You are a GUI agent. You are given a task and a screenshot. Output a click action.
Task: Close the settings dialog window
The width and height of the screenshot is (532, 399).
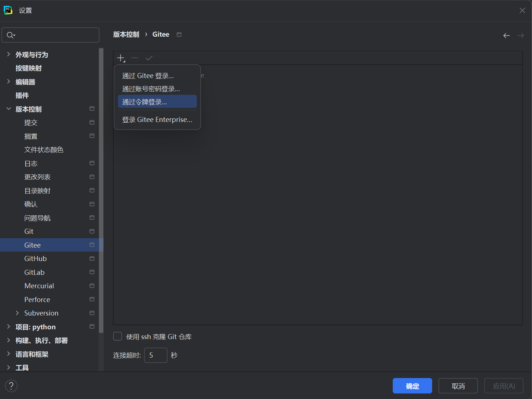pos(522,11)
